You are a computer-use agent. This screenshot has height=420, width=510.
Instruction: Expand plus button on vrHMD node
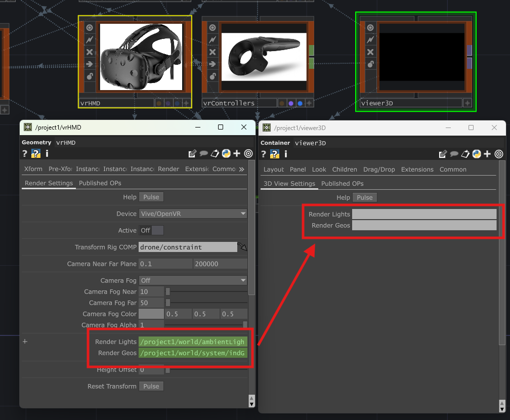pyautogui.click(x=186, y=103)
